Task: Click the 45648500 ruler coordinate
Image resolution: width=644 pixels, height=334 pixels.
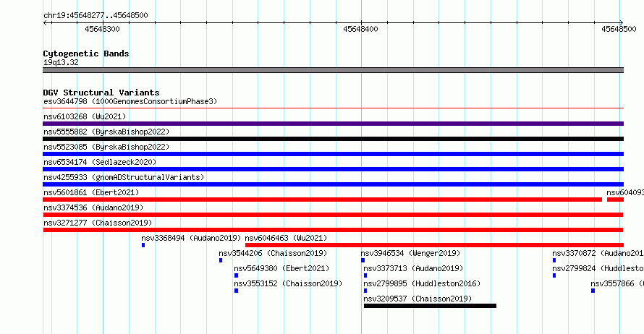Action: click(x=619, y=29)
